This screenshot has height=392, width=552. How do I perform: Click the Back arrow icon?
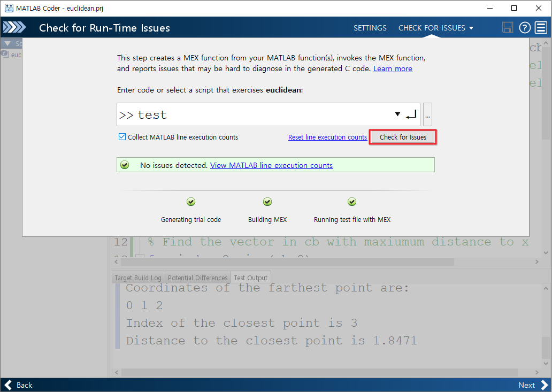coord(9,385)
